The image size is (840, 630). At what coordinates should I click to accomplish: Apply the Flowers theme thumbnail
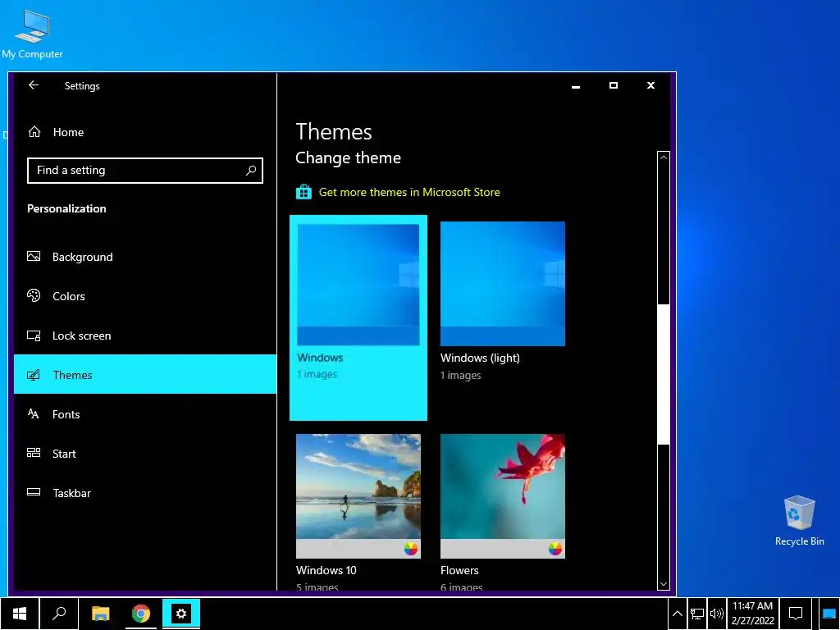(x=503, y=496)
